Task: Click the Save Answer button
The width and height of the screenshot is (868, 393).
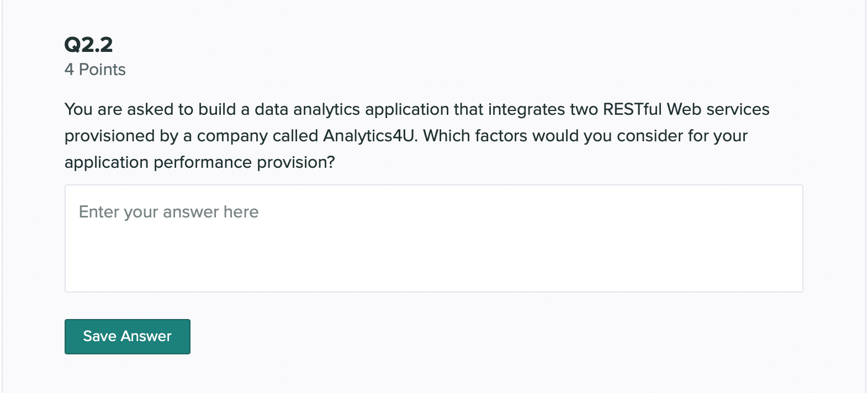Action: click(x=127, y=336)
